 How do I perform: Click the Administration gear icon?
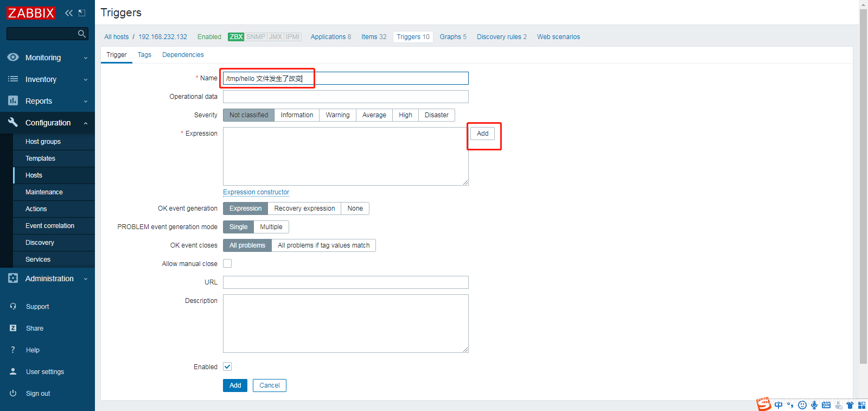coord(13,278)
